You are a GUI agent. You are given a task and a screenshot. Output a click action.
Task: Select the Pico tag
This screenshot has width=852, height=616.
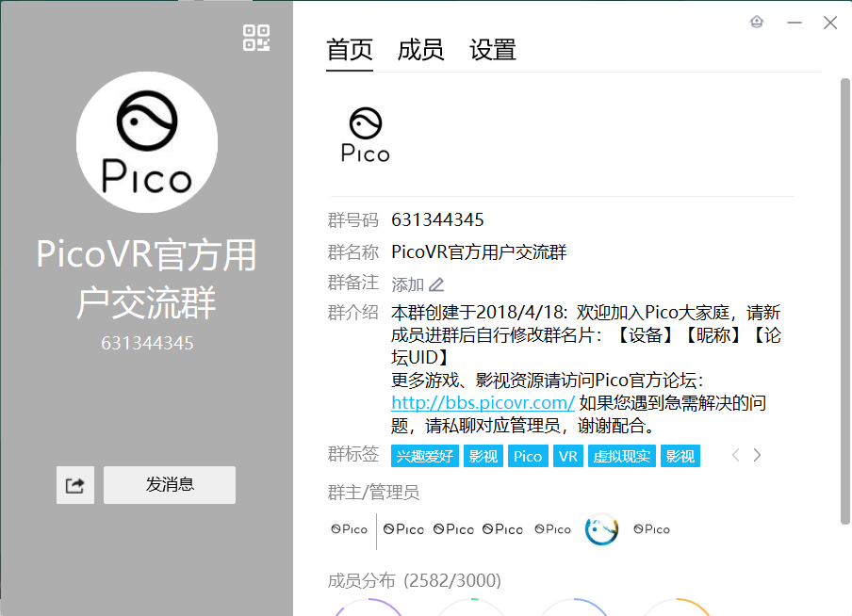[528, 456]
